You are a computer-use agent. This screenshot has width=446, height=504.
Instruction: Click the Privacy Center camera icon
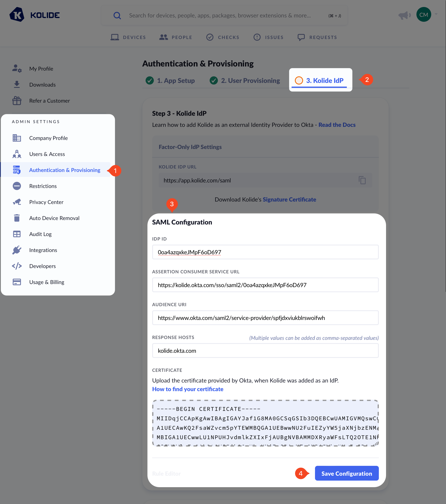17,202
